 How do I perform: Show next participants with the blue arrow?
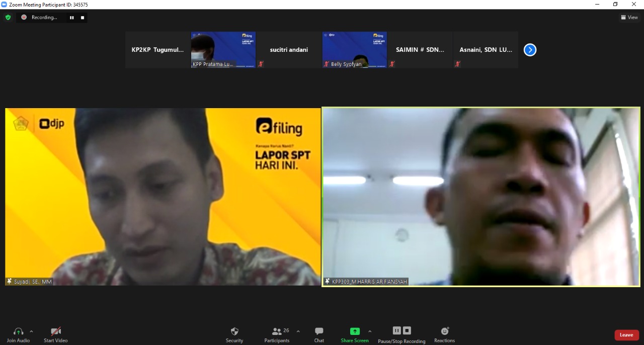coord(530,50)
